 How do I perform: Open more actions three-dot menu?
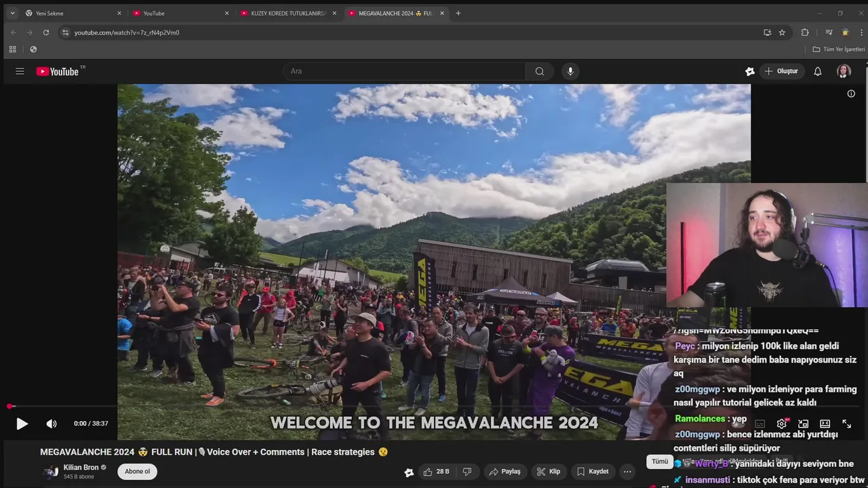[x=627, y=472]
